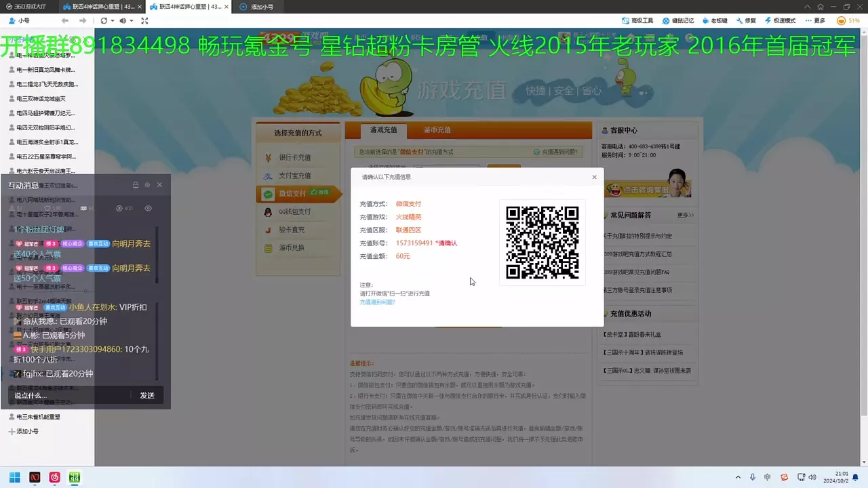
Task: Expand the volume dropdown arrow
Action: 131,20
